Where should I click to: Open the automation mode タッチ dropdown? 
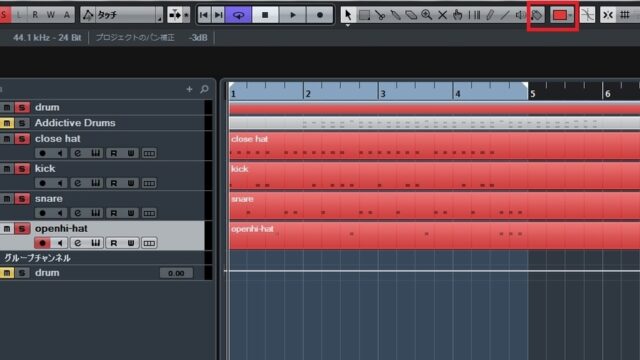[x=129, y=15]
